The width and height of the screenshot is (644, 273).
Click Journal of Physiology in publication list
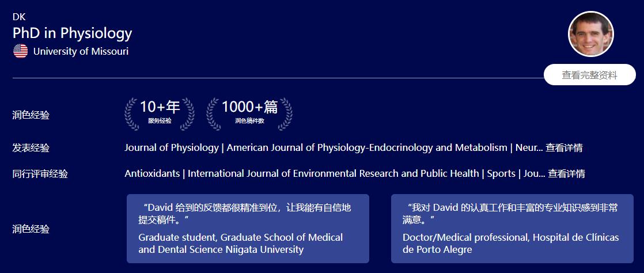point(171,148)
